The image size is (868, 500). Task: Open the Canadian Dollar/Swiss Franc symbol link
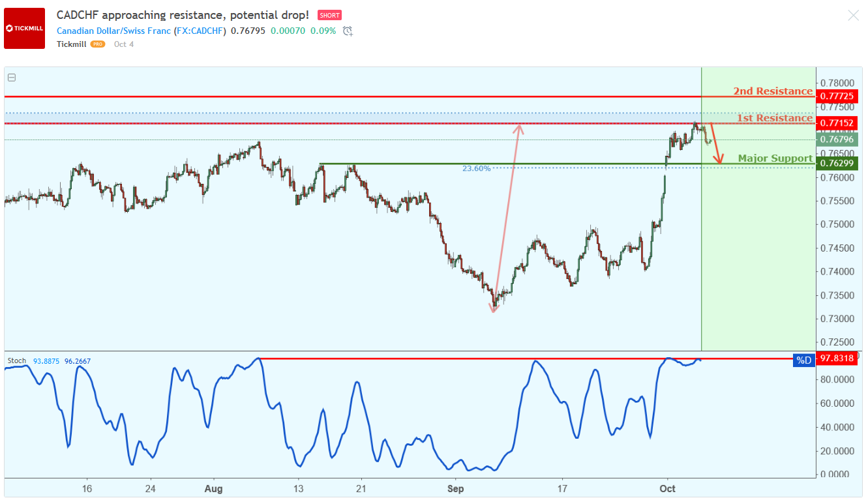click(x=113, y=31)
